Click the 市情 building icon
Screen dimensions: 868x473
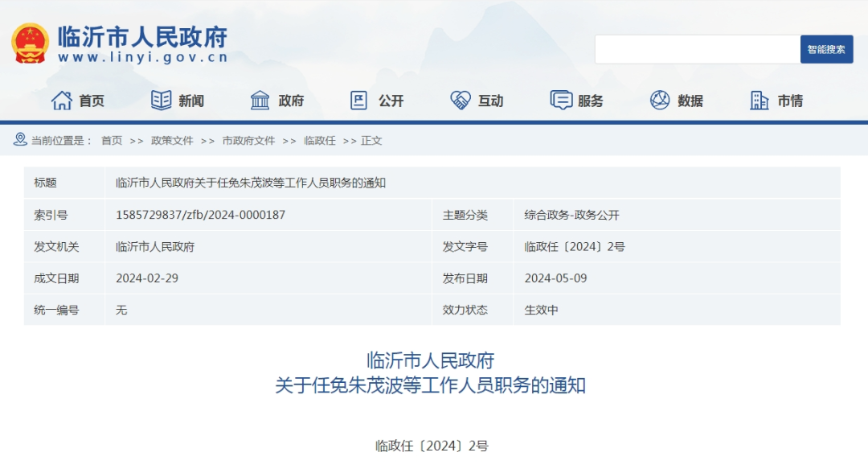[759, 101]
